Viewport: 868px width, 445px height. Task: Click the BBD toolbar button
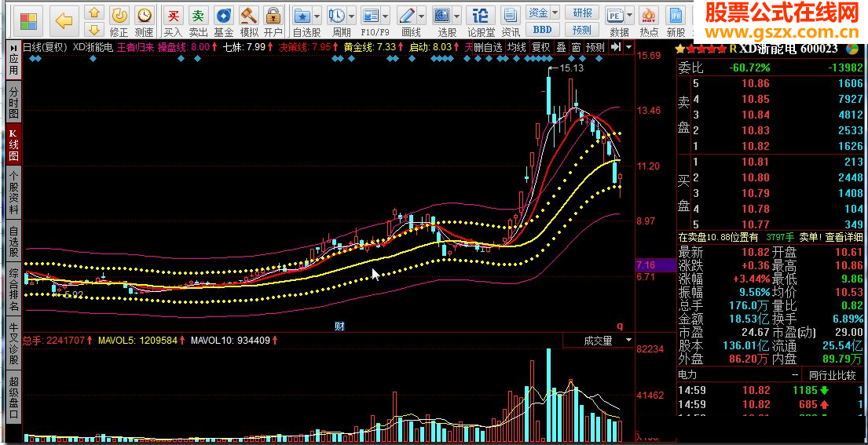pos(543,30)
